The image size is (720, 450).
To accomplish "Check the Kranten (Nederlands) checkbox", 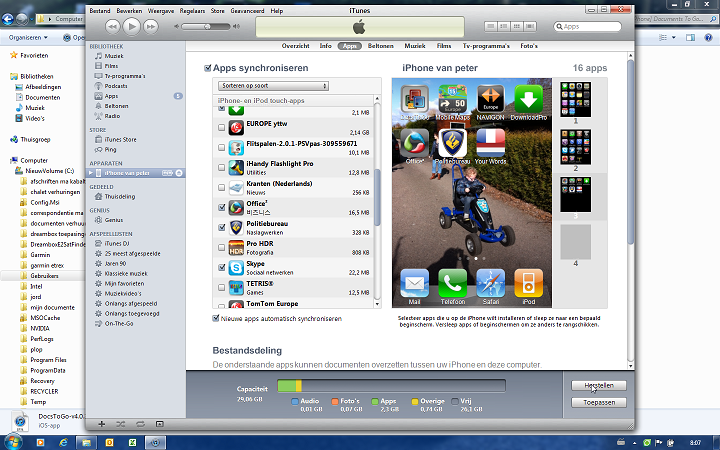I will 221,187.
